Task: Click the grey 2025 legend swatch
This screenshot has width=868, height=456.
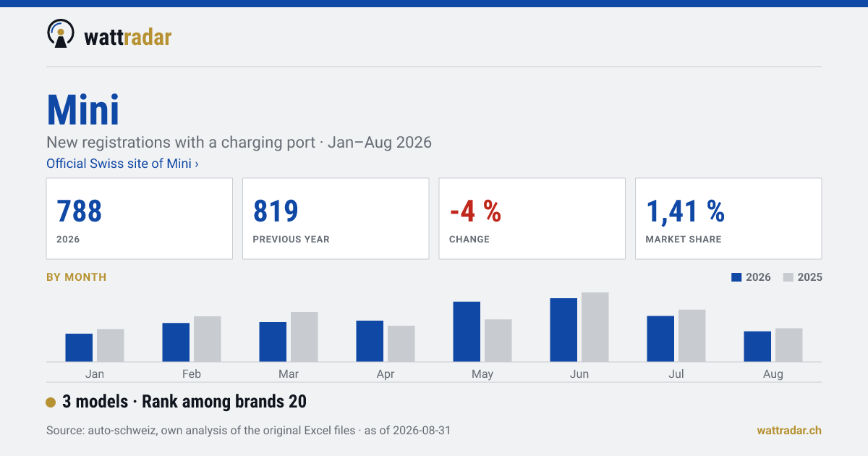Action: [x=789, y=277]
